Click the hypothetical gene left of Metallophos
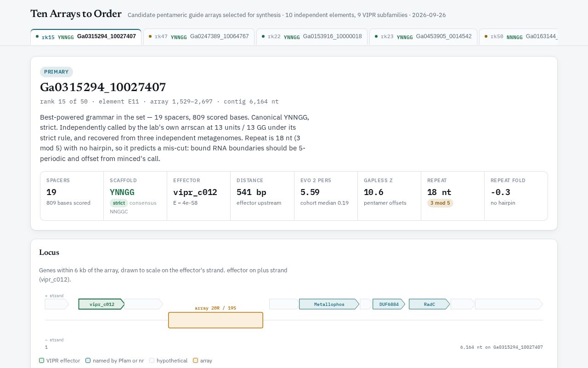 tap(284, 304)
